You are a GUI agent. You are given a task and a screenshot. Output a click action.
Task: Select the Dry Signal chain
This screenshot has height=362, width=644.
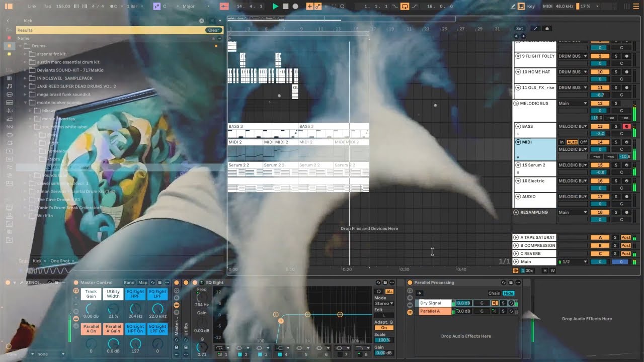(x=435, y=303)
